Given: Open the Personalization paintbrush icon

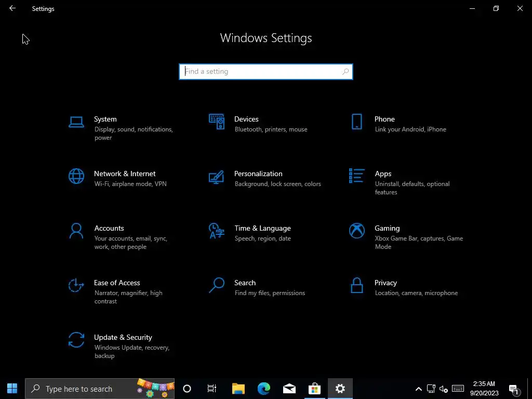Looking at the screenshot, I should tap(217, 177).
